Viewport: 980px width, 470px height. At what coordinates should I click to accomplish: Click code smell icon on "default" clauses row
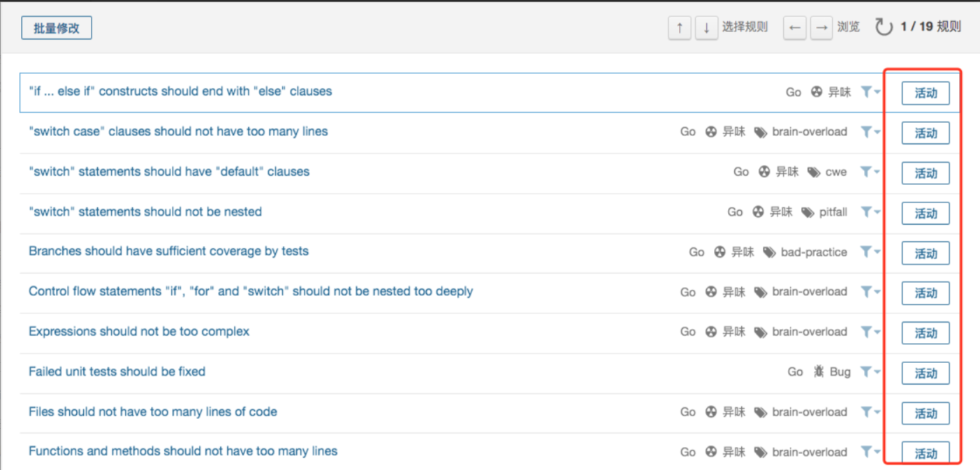(764, 171)
